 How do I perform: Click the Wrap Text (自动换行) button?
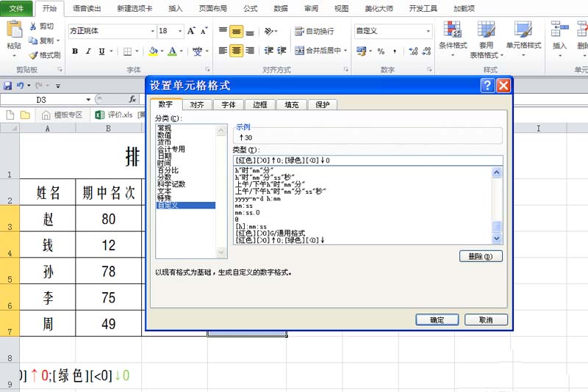pyautogui.click(x=315, y=31)
